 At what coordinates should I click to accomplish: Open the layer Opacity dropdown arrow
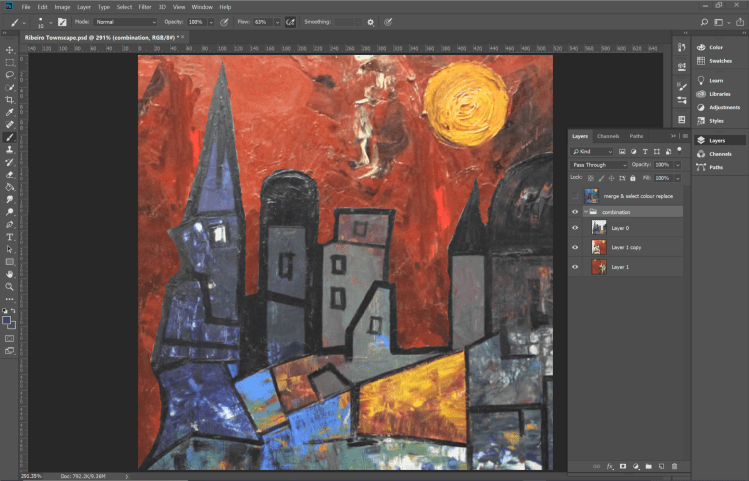[677, 165]
